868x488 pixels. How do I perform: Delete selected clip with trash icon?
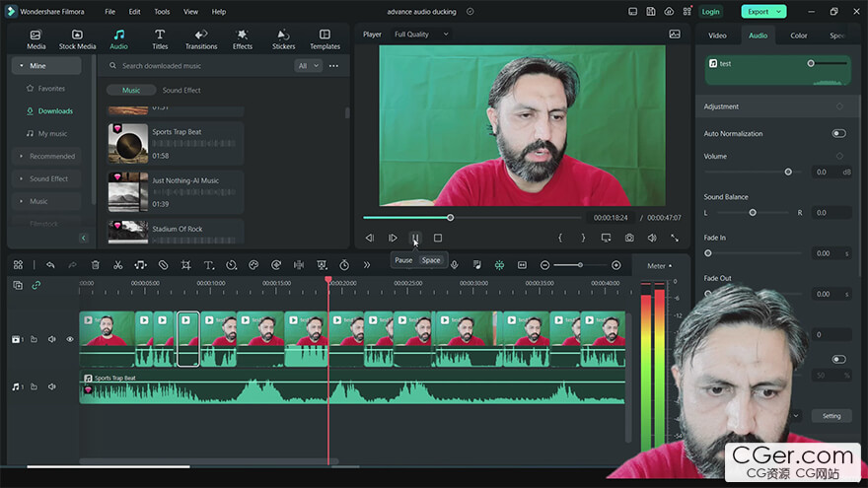point(96,265)
